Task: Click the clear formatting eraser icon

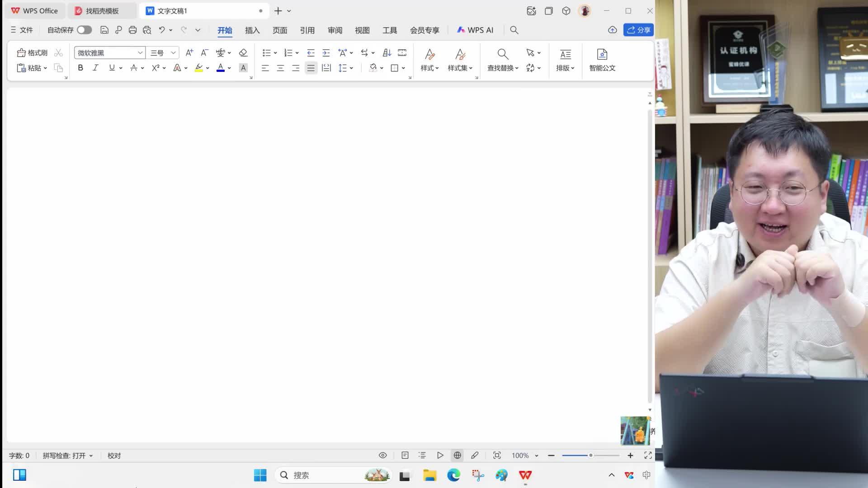Action: click(x=243, y=53)
